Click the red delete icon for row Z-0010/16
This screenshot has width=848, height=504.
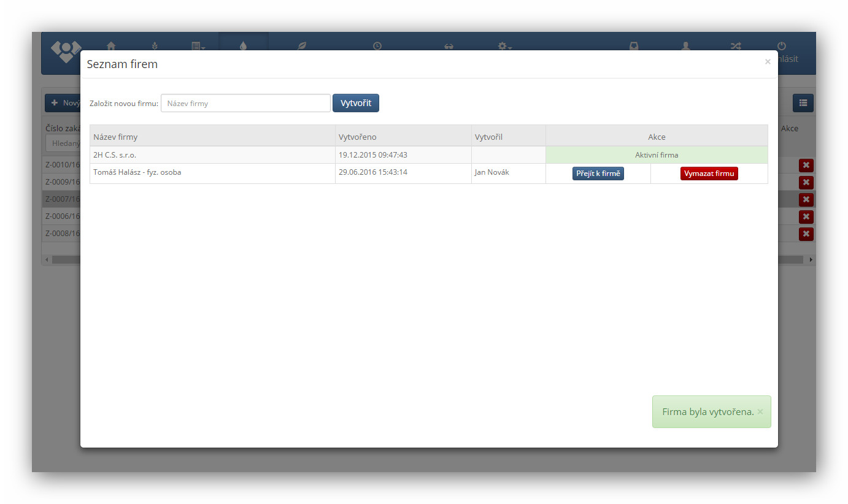click(x=806, y=165)
